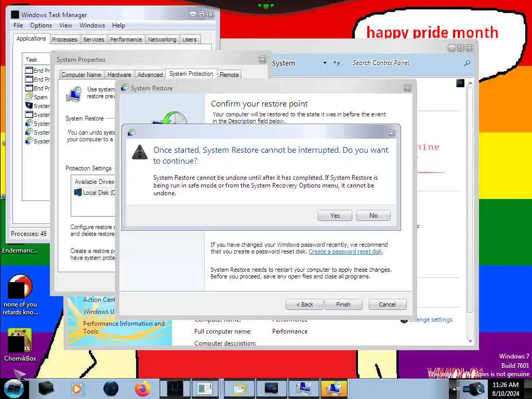
Task: Open View menu in Task Manager
Action: click(65, 25)
